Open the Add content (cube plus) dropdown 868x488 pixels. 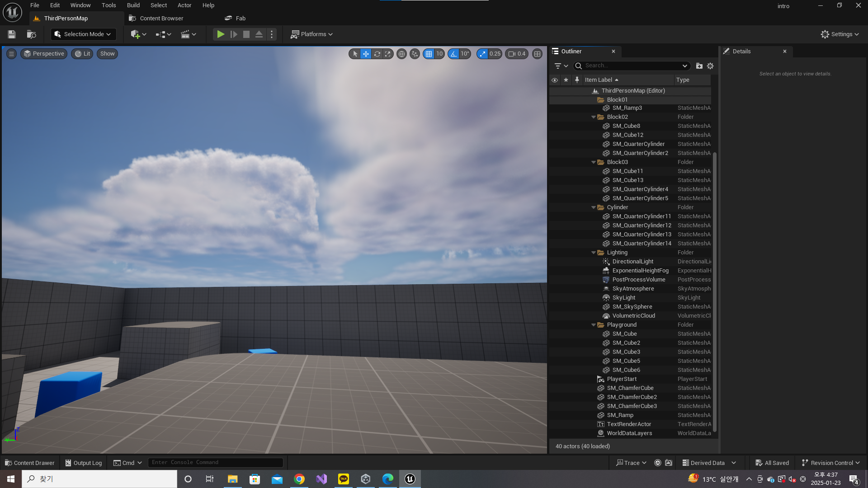coord(138,34)
